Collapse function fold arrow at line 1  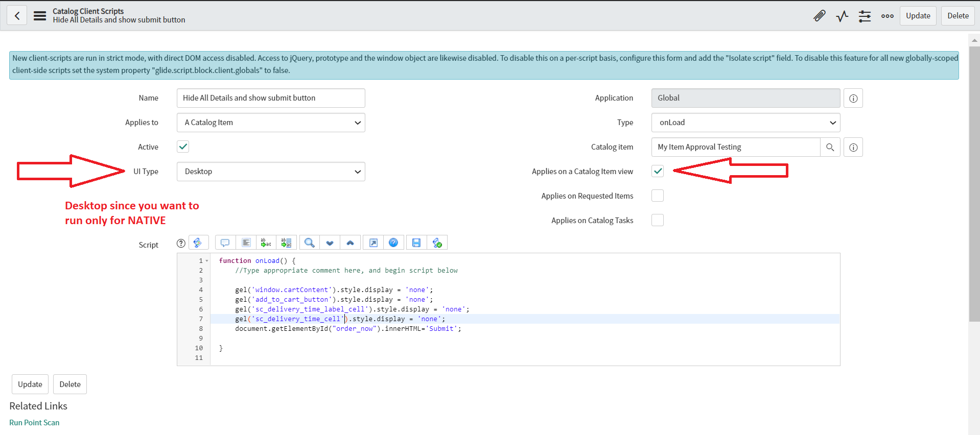[207, 261]
